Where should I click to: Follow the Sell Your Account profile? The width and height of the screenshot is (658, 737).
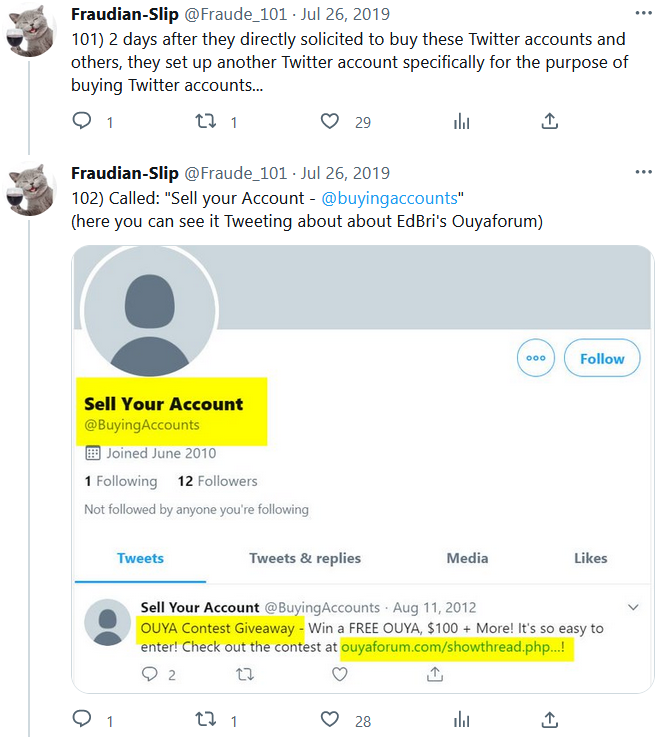(602, 358)
